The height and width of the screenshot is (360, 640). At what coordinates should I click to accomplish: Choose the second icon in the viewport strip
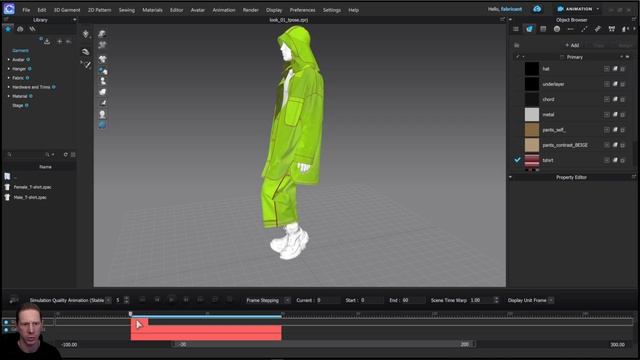(102, 45)
